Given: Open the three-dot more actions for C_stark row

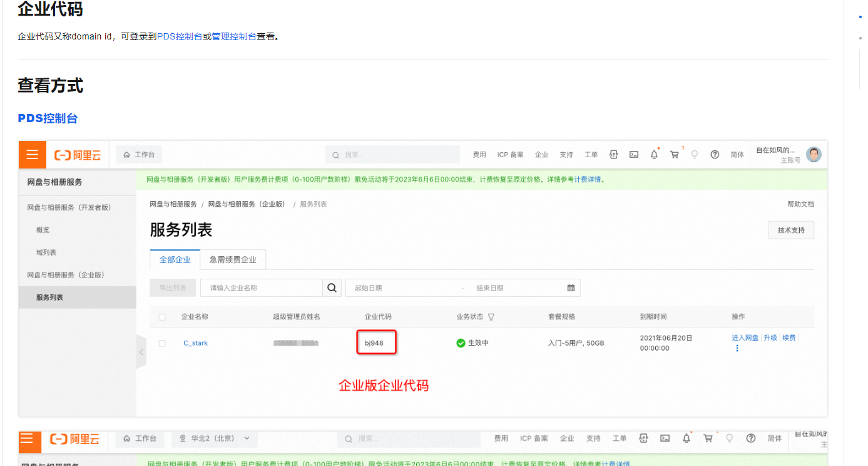Looking at the screenshot, I should 737,348.
